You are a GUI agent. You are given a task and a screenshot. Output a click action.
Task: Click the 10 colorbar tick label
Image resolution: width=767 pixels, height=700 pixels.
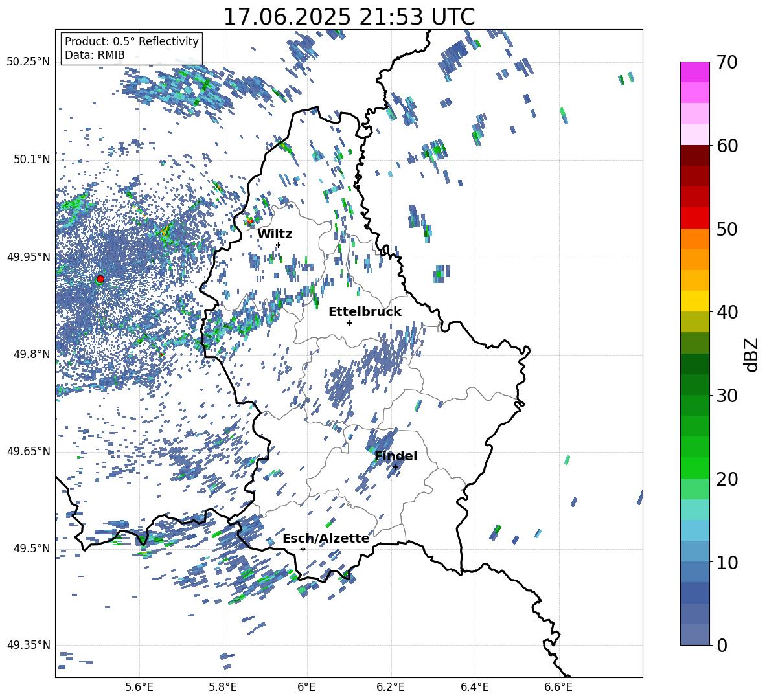coord(727,562)
